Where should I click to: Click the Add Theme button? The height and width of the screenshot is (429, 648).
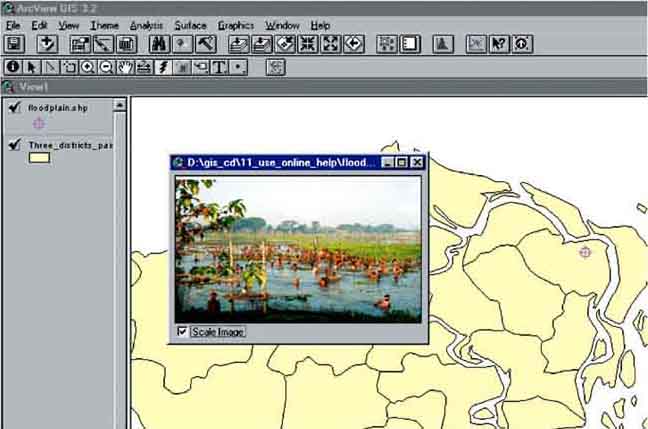pos(47,44)
